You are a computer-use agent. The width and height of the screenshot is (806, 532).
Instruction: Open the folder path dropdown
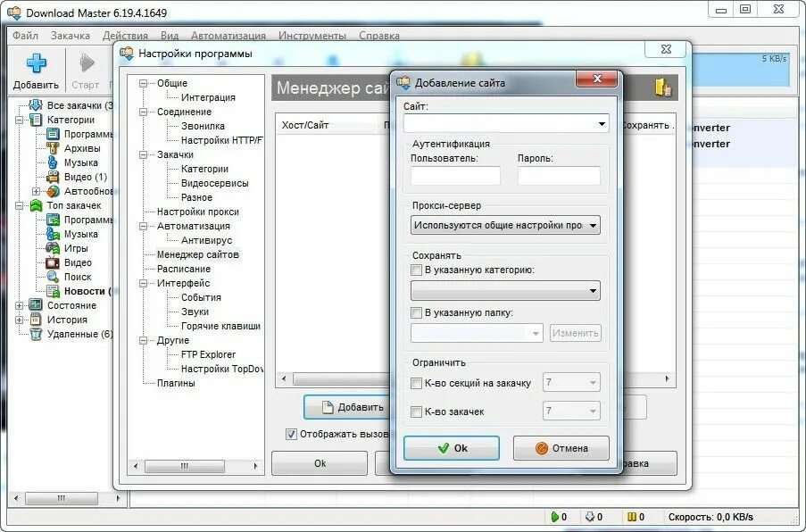click(x=536, y=333)
